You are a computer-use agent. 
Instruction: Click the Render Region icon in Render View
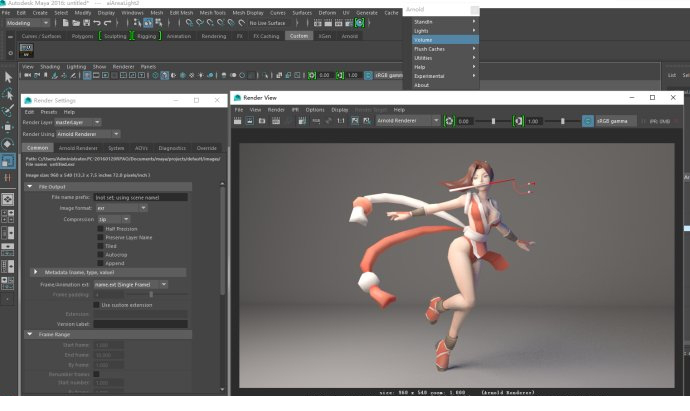250,121
